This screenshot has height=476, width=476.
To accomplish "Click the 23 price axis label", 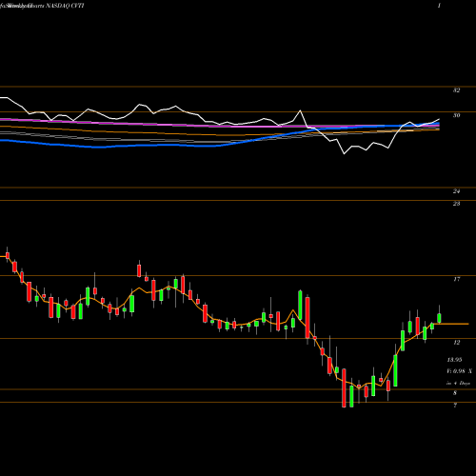I will 456,204.
